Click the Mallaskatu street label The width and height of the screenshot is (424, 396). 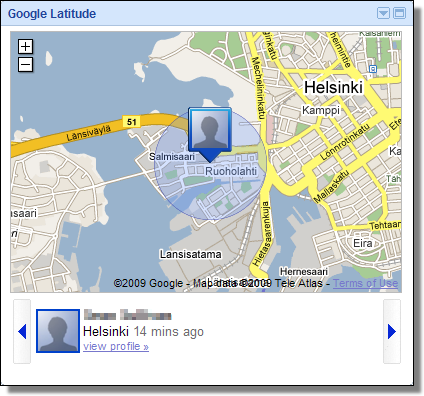(x=332, y=186)
